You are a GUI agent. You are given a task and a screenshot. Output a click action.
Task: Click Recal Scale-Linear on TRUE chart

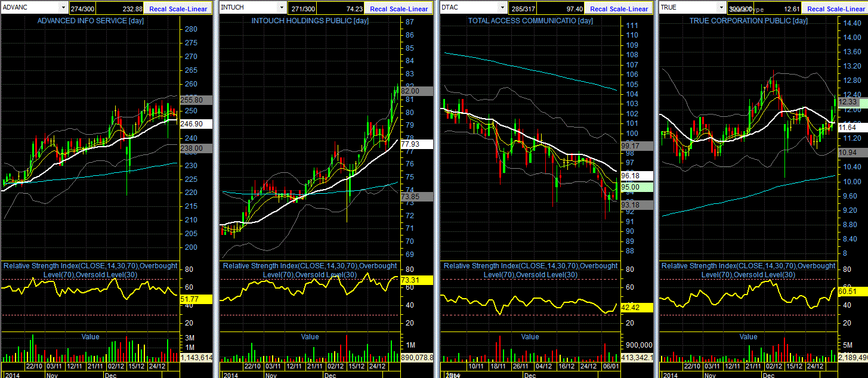click(835, 9)
